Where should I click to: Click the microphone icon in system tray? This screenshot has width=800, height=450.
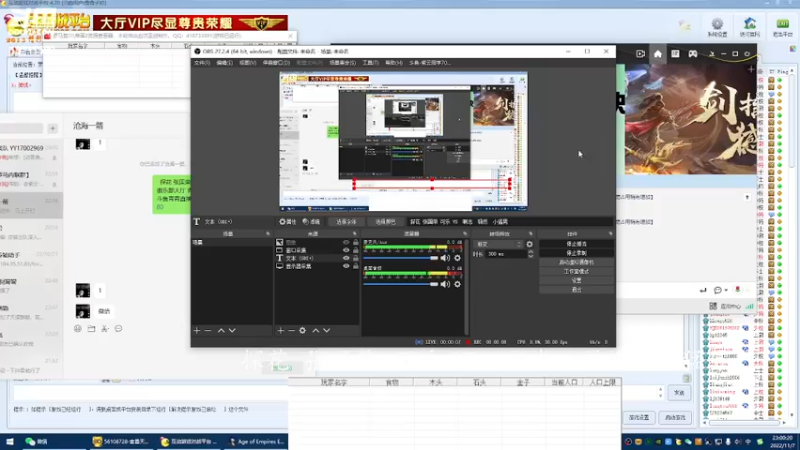point(728,442)
